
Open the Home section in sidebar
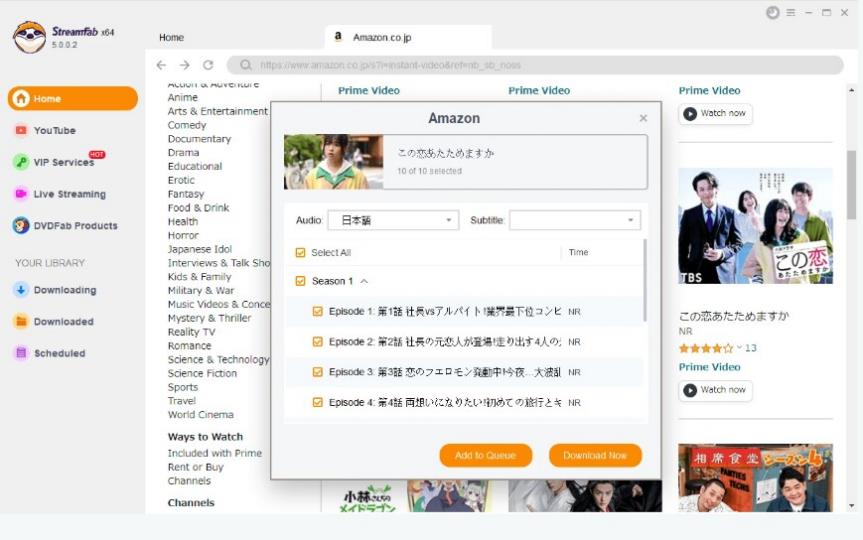(x=73, y=99)
